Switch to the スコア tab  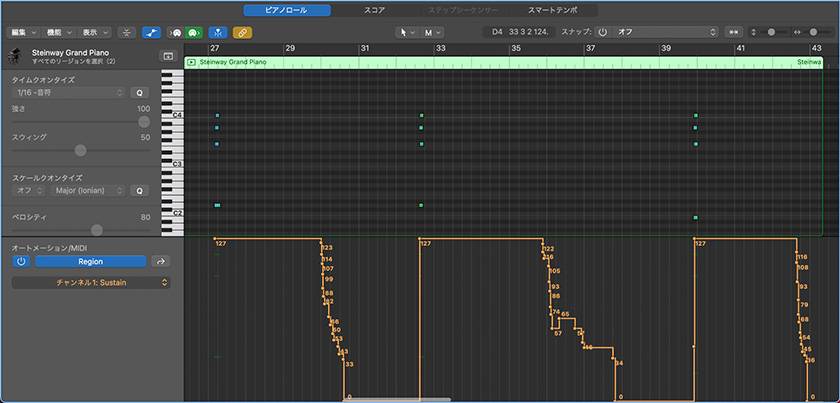(x=374, y=9)
